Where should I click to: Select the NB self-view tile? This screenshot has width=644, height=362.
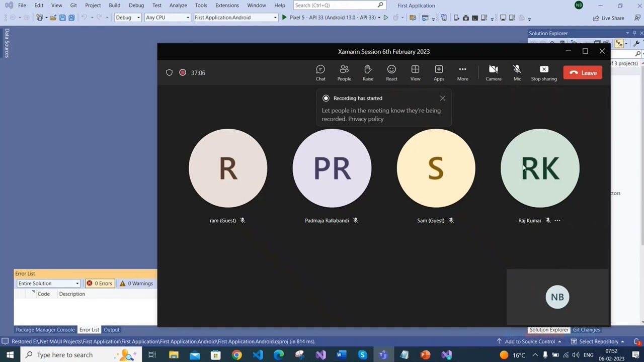(x=557, y=297)
